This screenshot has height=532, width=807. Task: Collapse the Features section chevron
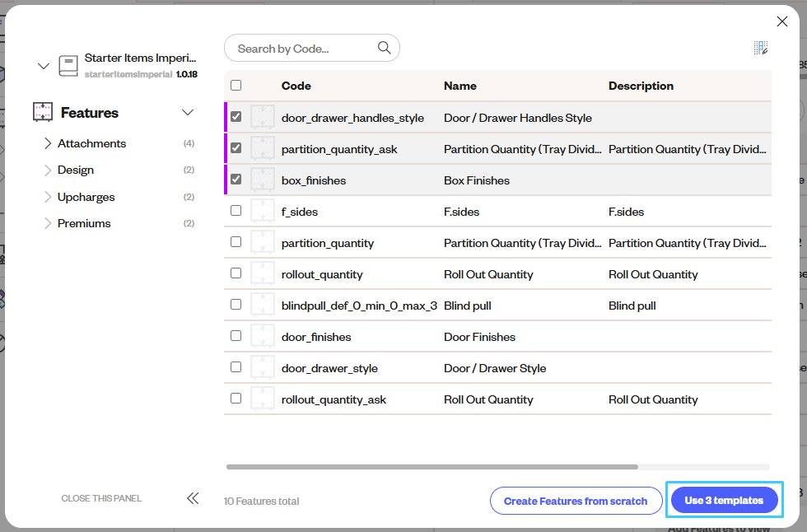(188, 112)
